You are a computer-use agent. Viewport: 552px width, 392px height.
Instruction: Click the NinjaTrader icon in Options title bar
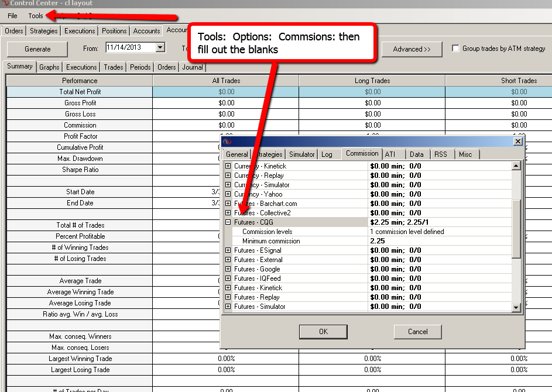pos(227,142)
